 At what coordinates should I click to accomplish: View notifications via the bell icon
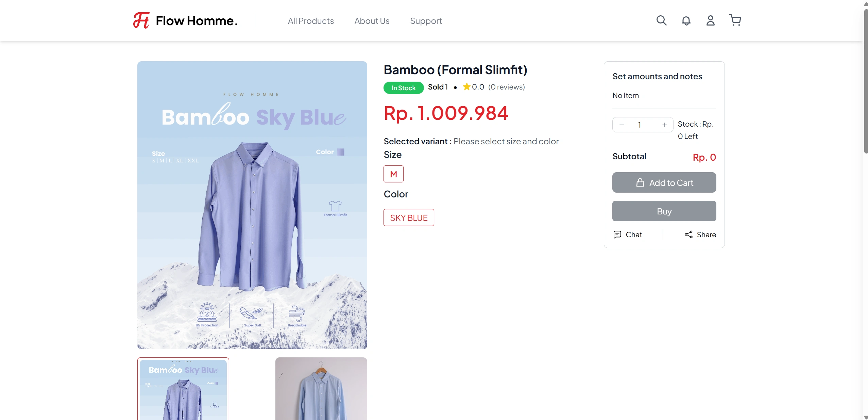click(x=686, y=20)
